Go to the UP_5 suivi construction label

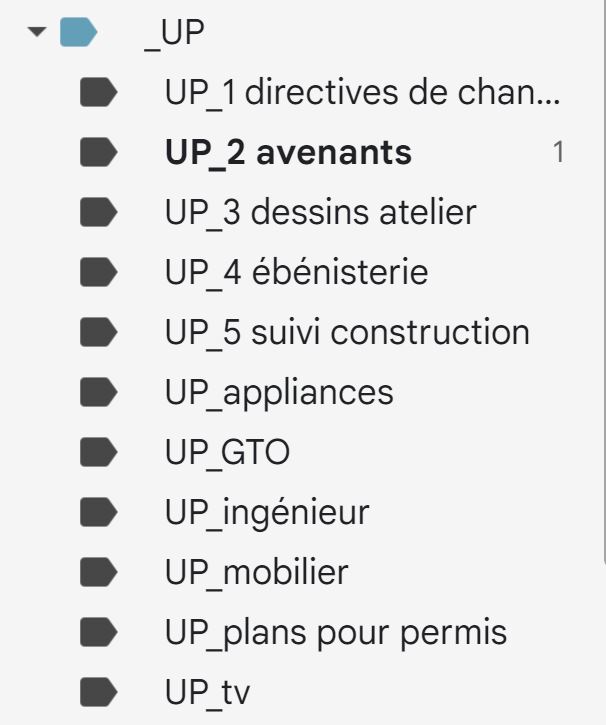point(346,332)
